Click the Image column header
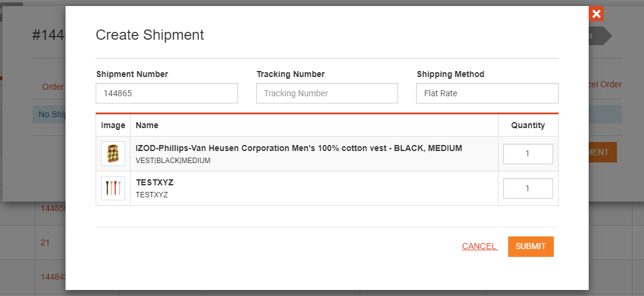This screenshot has width=644, height=296. (x=113, y=125)
